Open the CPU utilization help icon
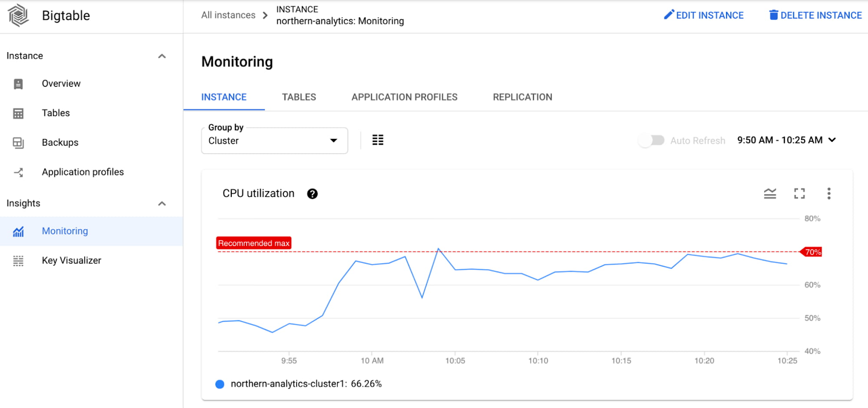The height and width of the screenshot is (408, 868). pos(312,194)
